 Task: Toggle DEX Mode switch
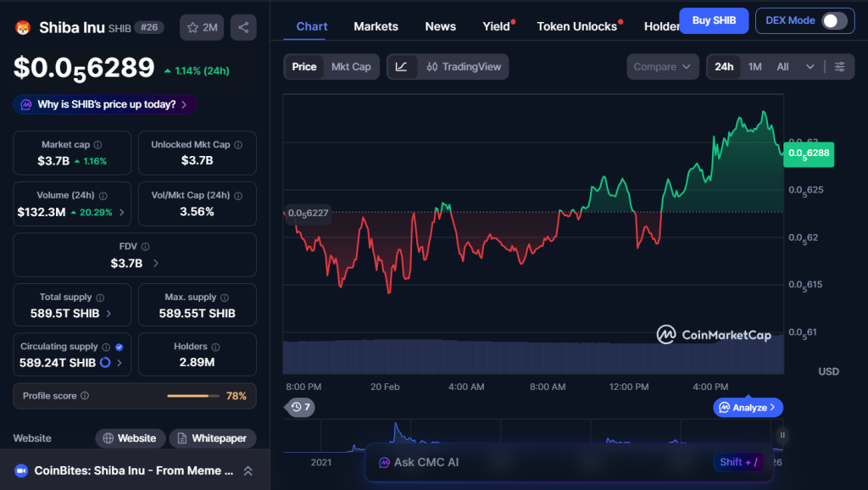point(834,20)
